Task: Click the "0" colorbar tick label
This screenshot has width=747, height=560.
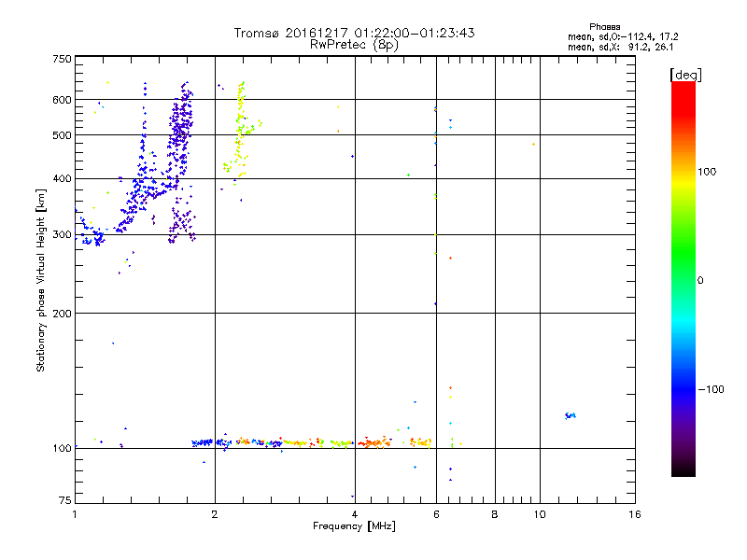Action: tap(700, 281)
